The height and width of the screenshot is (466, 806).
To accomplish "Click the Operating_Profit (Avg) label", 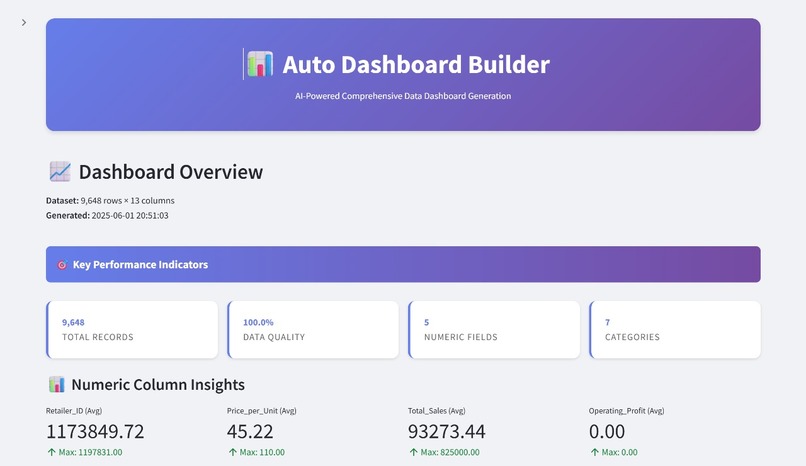I will tap(626, 411).
